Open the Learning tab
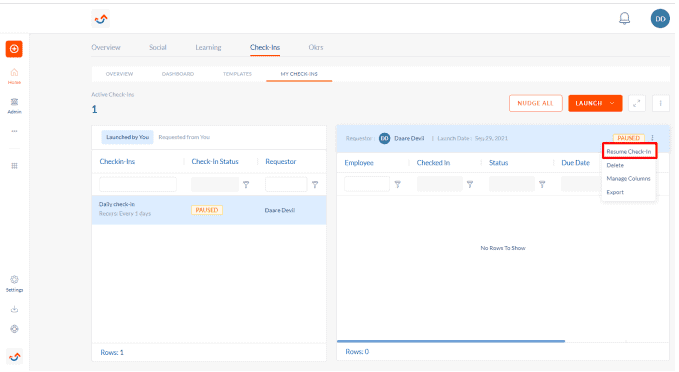 click(x=208, y=48)
